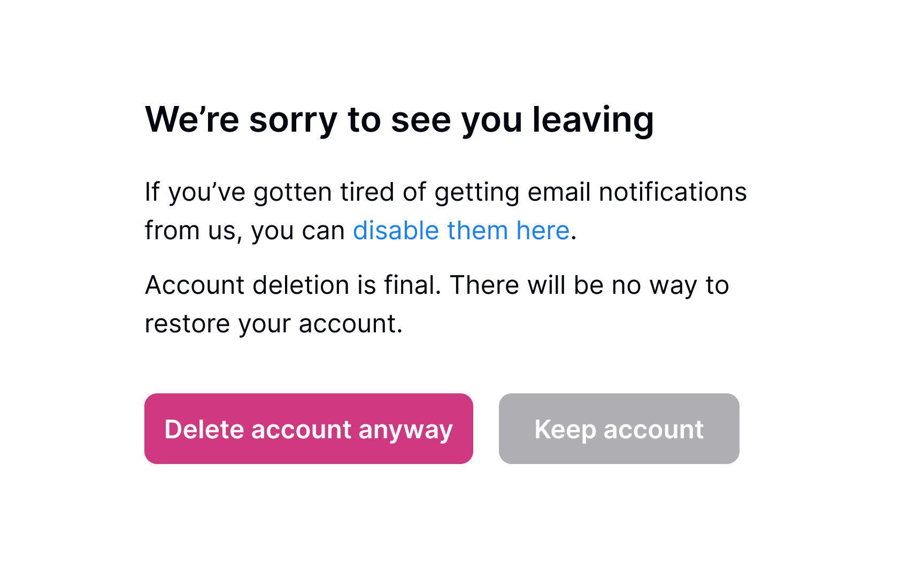Image resolution: width=924 pixels, height=578 pixels.
Task: Click the word "Keep" on the gray button
Action: point(565,430)
